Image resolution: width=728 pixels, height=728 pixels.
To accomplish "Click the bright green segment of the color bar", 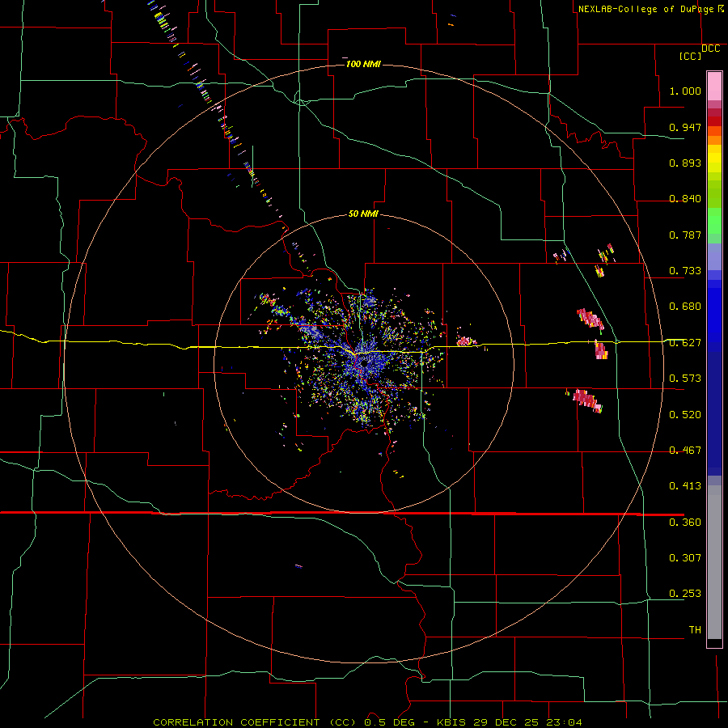I will pyautogui.click(x=714, y=221).
